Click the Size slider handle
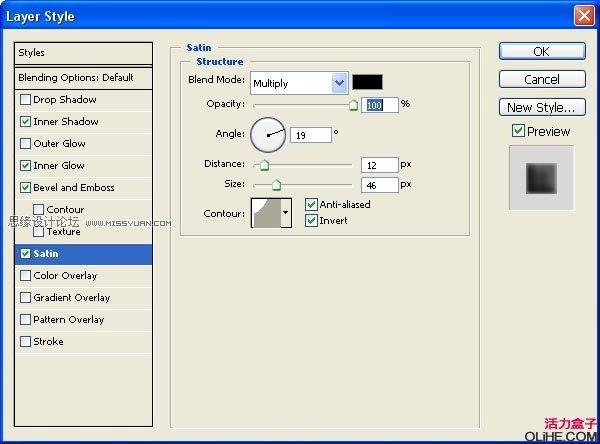 pyautogui.click(x=276, y=185)
